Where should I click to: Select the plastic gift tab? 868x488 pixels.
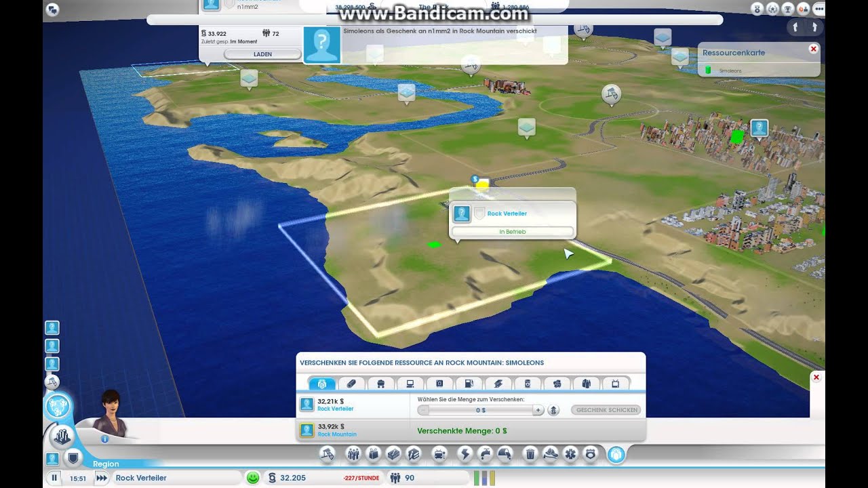[586, 384]
